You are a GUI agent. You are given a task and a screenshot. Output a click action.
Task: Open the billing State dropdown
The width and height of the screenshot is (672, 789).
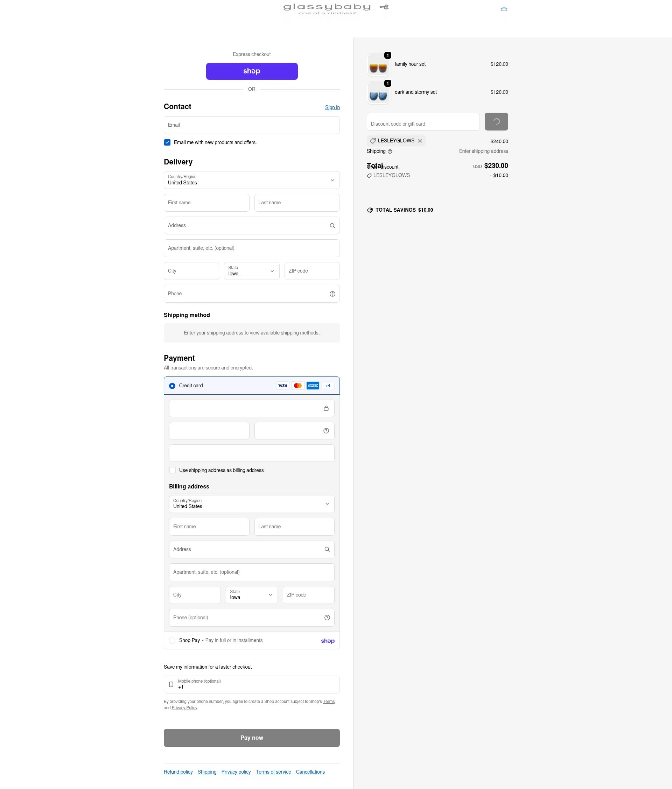pos(251,595)
